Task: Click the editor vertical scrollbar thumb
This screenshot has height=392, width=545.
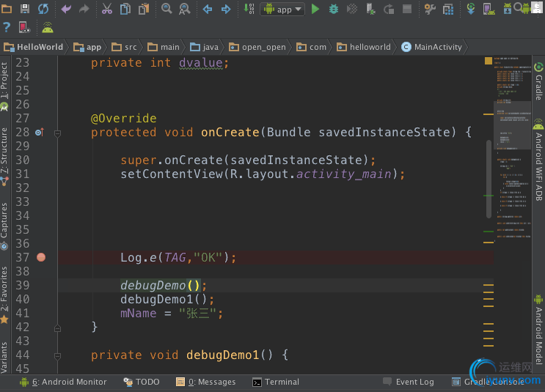Action: (x=489, y=180)
